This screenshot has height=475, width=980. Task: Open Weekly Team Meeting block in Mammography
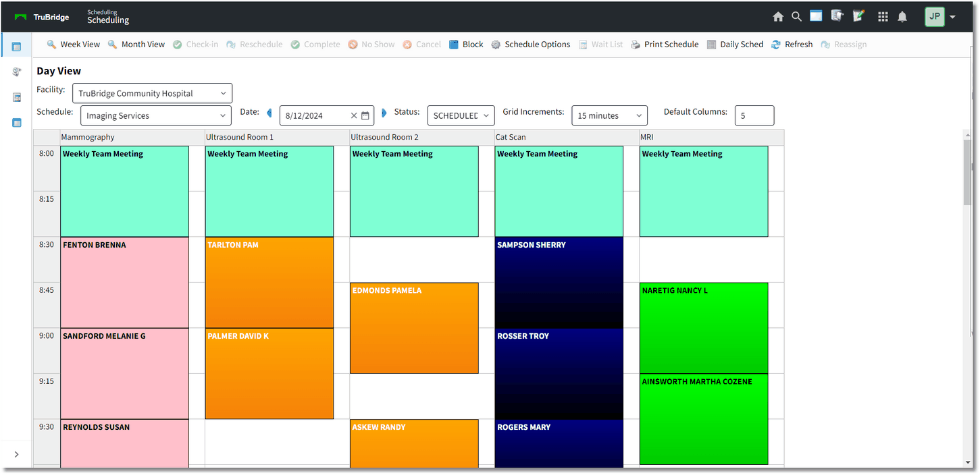tap(124, 192)
